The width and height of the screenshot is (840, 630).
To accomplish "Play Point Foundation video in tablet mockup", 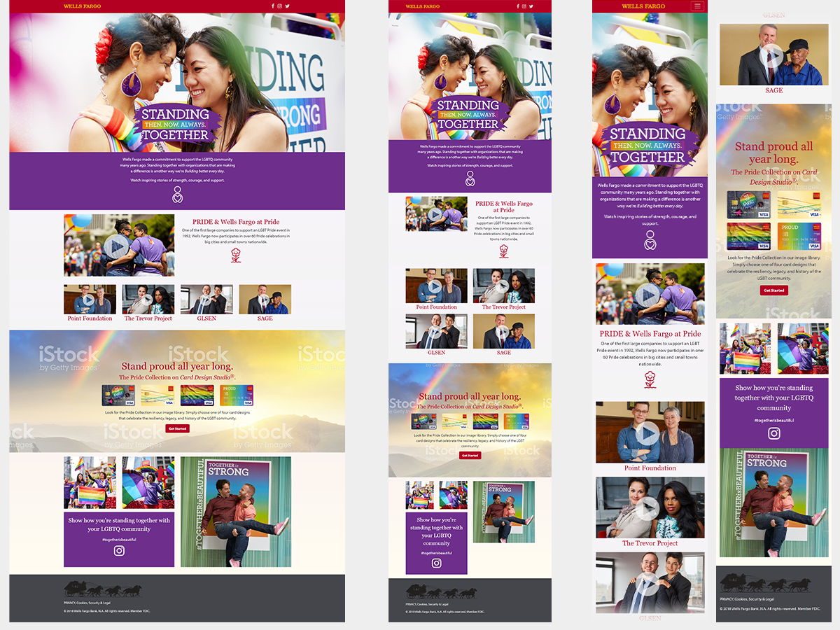I will (436, 286).
